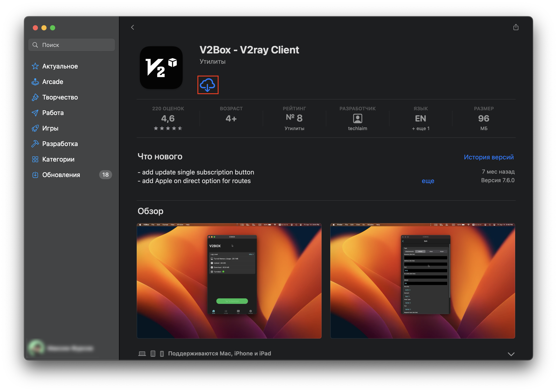Click the Поиск search field

[72, 45]
